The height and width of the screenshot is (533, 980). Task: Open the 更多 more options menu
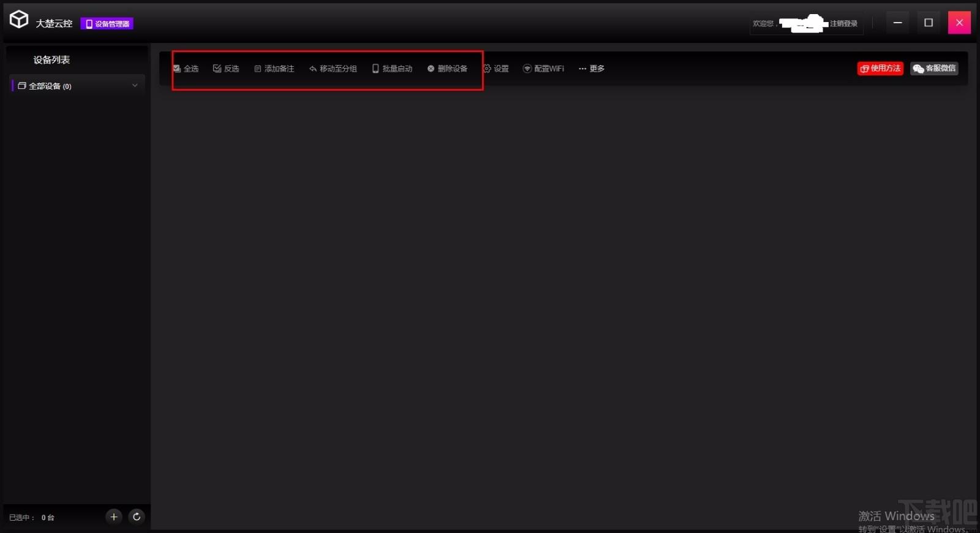click(x=591, y=69)
